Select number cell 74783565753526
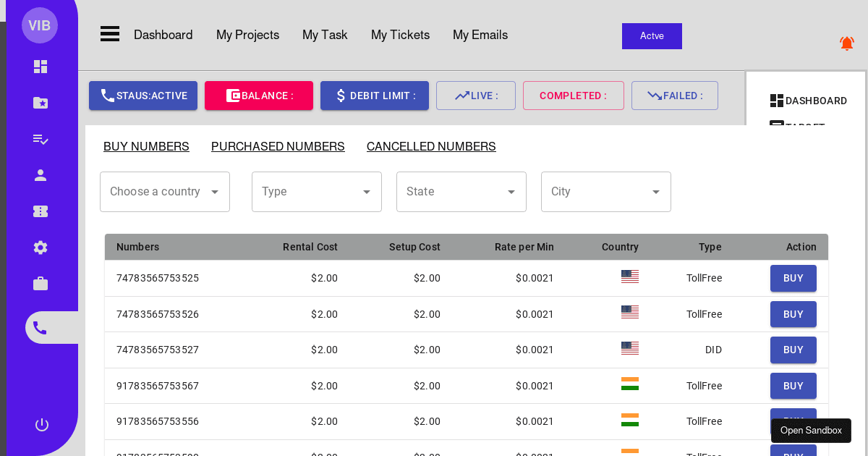The image size is (868, 456). (158, 314)
